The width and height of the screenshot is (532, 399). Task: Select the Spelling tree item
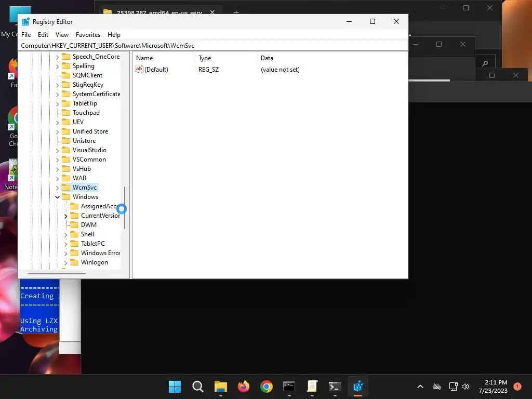pos(84,66)
